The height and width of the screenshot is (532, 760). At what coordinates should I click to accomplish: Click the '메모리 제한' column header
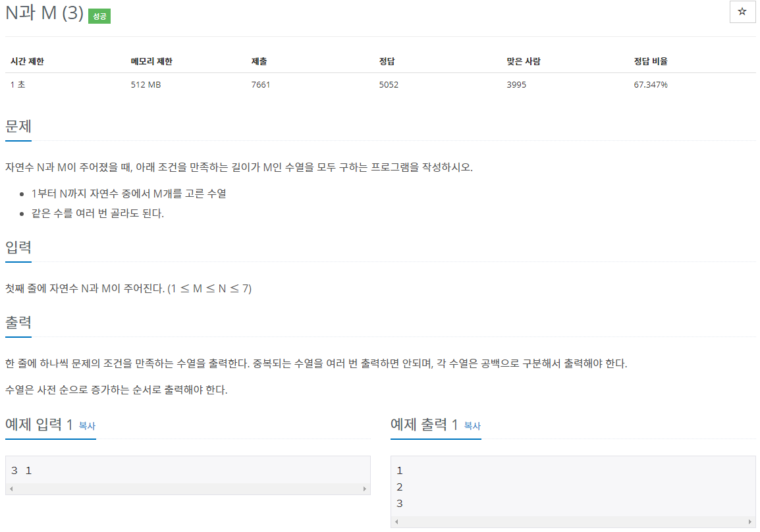point(151,61)
